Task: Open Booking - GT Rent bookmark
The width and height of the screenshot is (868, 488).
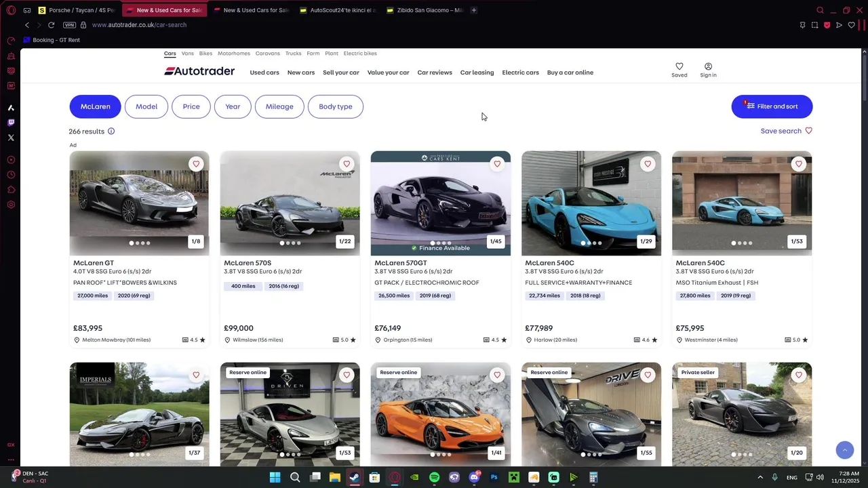Action: [x=52, y=40]
